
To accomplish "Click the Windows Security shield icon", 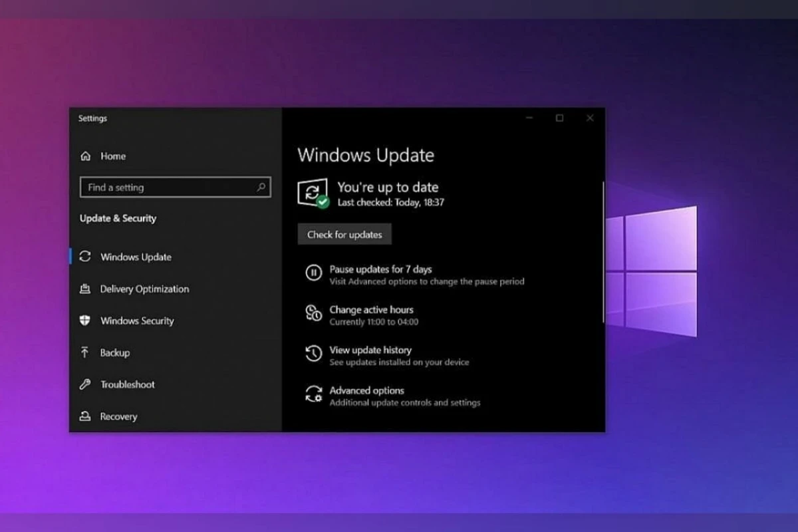I will 85,321.
